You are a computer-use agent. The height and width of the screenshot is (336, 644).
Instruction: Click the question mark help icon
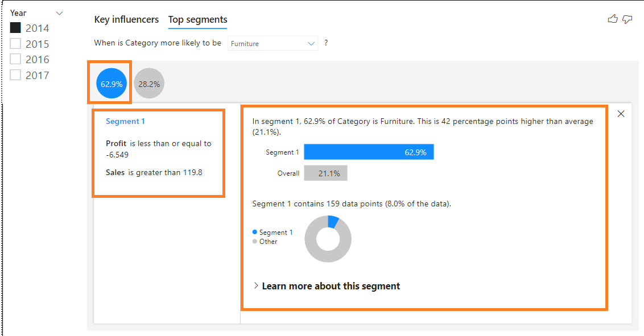tap(325, 43)
